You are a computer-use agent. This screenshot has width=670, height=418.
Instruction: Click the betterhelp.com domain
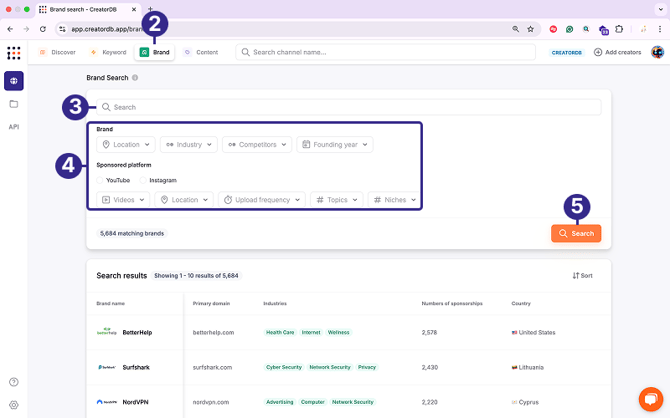tap(213, 333)
